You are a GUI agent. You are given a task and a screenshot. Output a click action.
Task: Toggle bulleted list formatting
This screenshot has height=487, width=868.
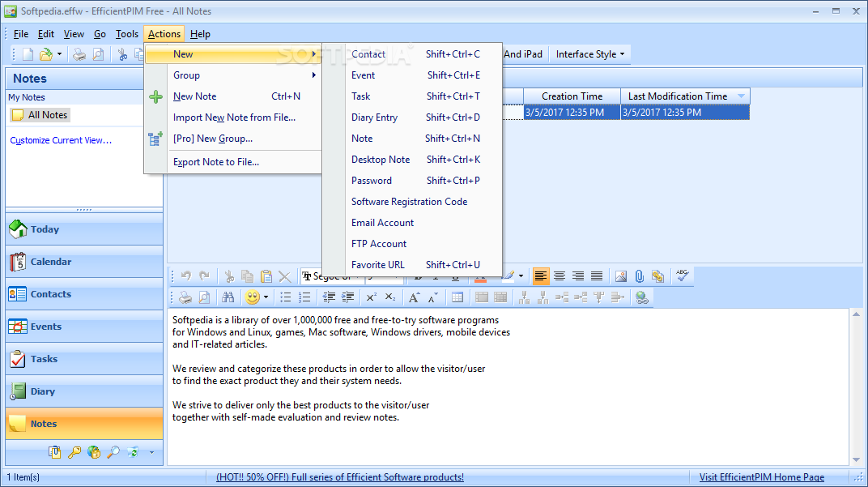point(285,297)
